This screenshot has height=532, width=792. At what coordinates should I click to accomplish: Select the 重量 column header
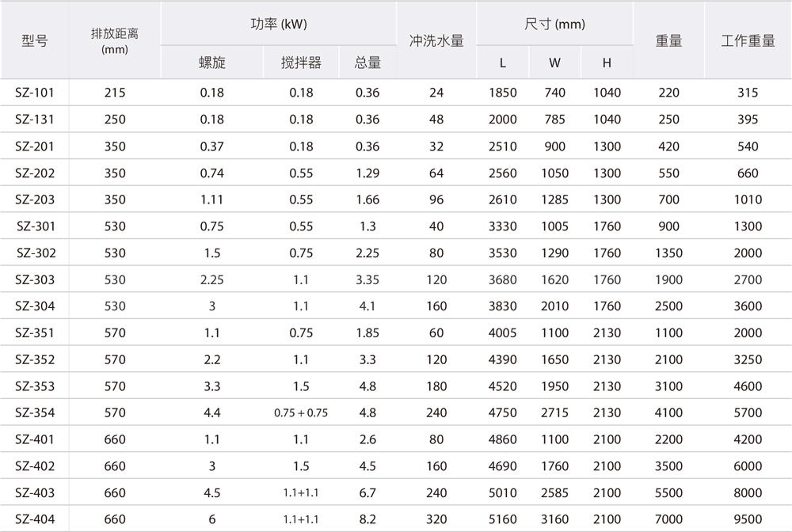[668, 41]
